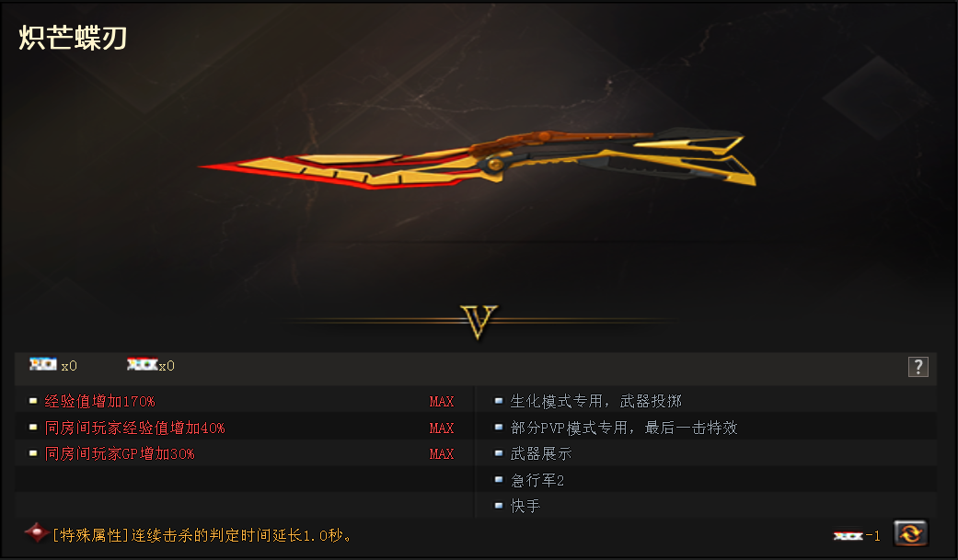Click the red-bordered second ticket icon showing x0

pyautogui.click(x=142, y=364)
